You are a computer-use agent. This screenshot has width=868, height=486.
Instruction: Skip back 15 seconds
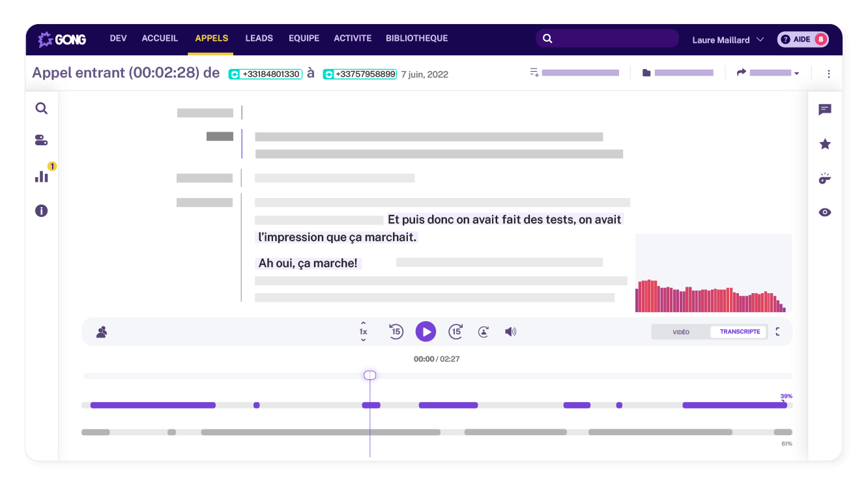pos(396,332)
